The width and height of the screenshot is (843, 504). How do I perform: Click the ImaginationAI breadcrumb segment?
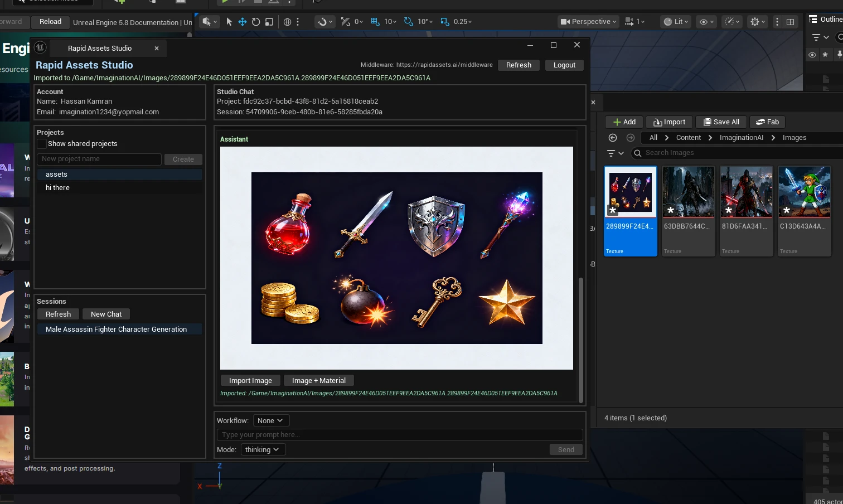point(742,138)
